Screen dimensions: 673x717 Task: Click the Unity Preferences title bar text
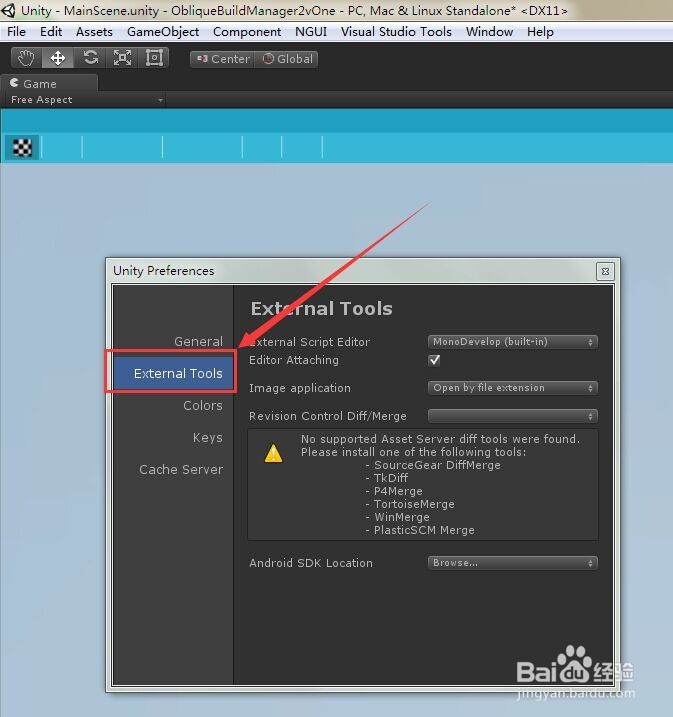click(x=164, y=271)
